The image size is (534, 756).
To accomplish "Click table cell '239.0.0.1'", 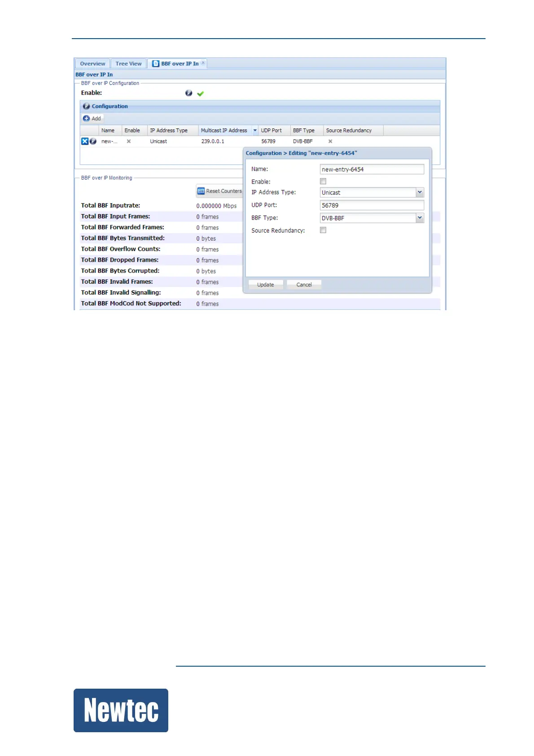I will tap(213, 141).
